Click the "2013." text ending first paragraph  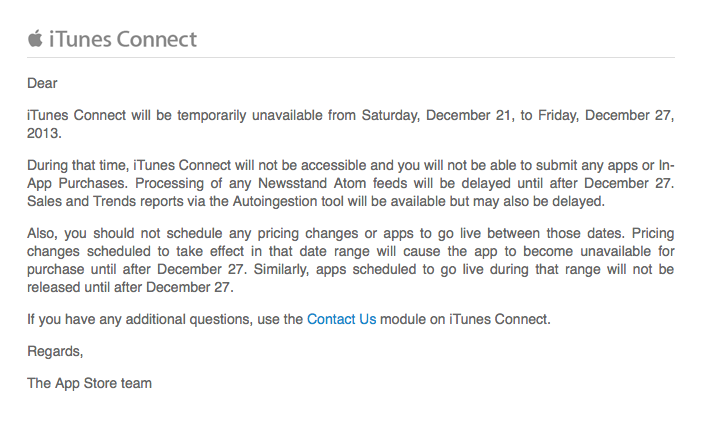pyautogui.click(x=45, y=132)
